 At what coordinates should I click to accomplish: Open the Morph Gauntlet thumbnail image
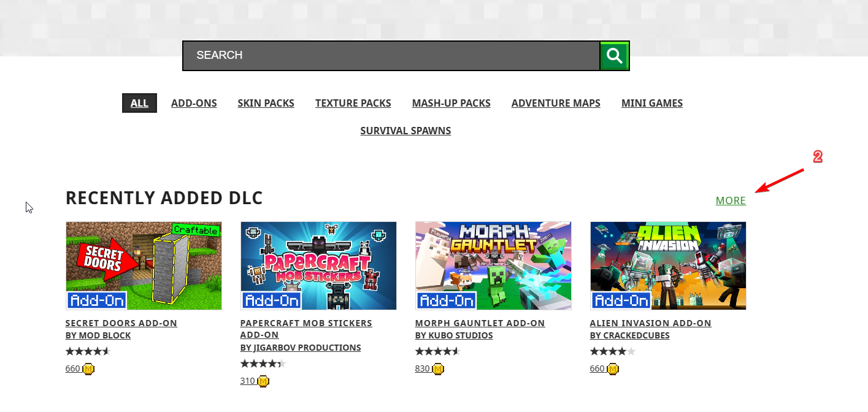click(493, 265)
